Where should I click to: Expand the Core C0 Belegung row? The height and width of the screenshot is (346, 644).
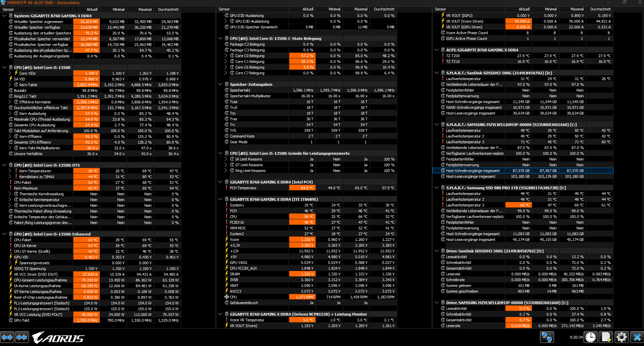pos(226,56)
